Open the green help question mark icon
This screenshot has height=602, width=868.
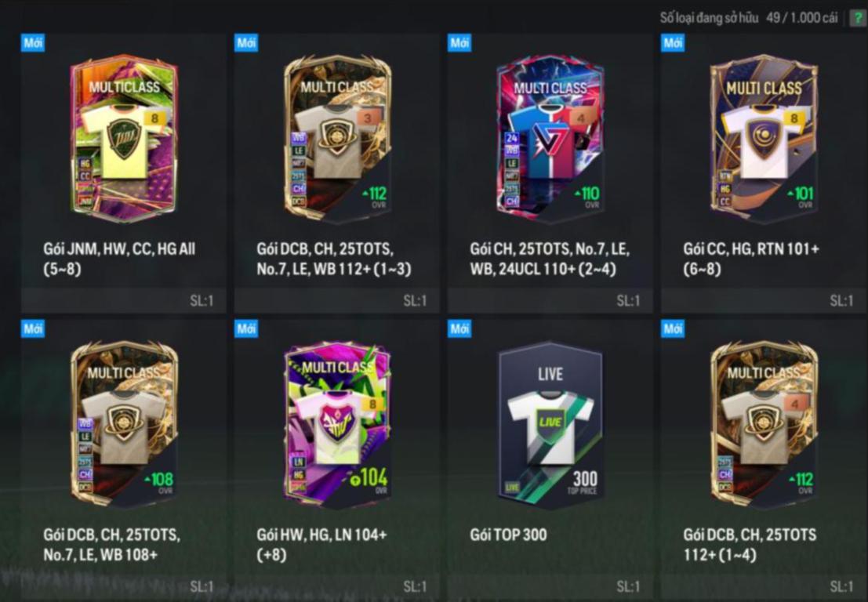[858, 18]
